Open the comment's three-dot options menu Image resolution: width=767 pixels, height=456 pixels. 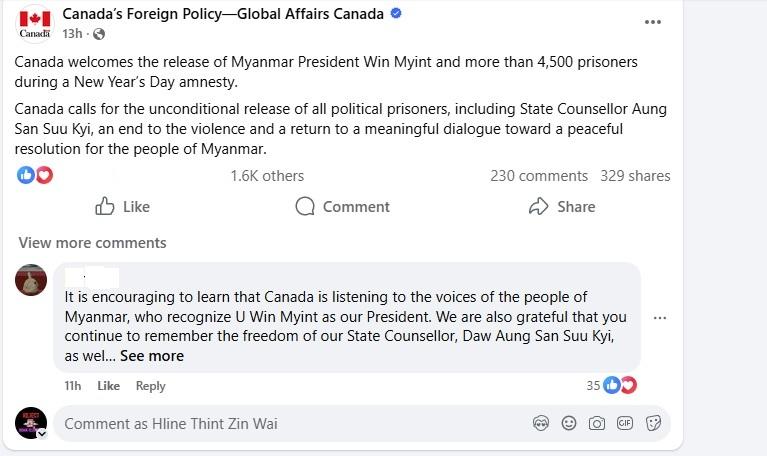659,317
